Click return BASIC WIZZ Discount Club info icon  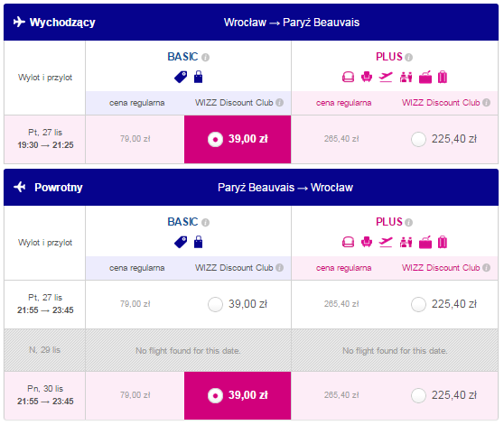280,267
